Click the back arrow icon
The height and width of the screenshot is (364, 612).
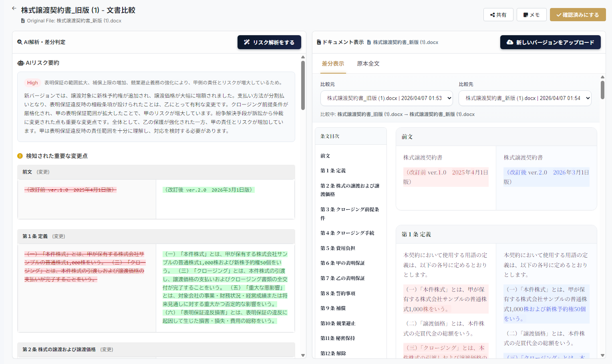14,8
